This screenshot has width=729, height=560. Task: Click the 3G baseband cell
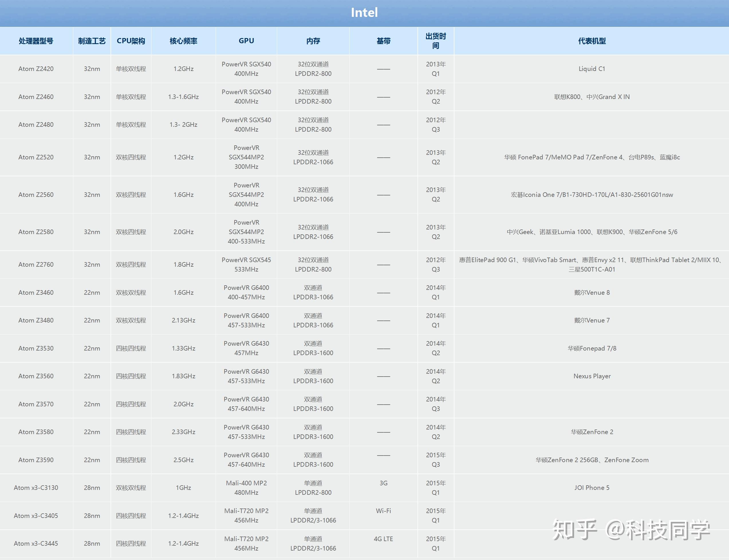coord(383,488)
